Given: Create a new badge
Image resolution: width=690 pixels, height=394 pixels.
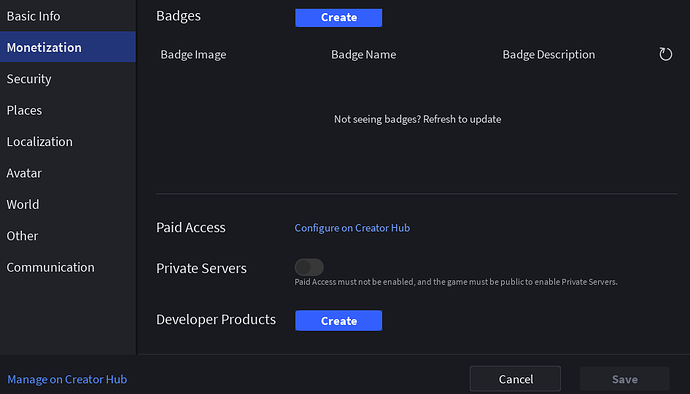Looking at the screenshot, I should click(x=338, y=18).
